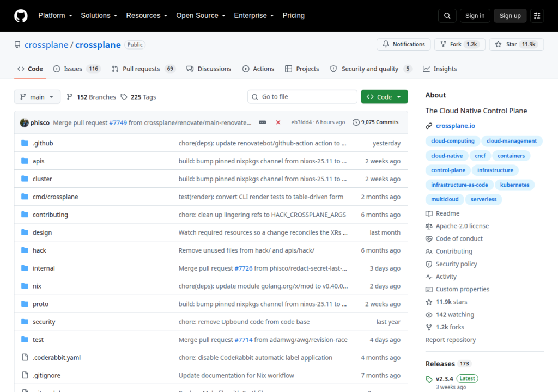The image size is (558, 392).
Task: Click the file icon for .coderabbit.yaml
Action: point(25,357)
